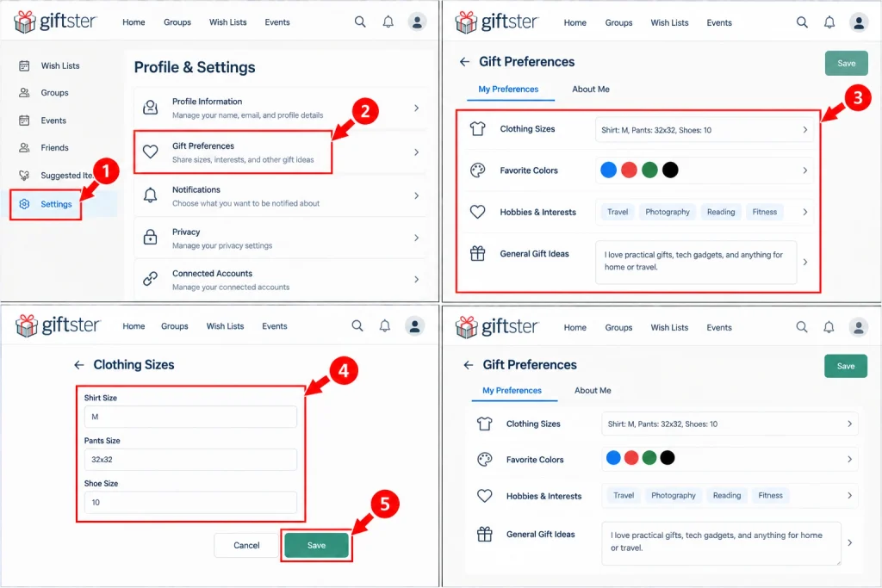Screen dimensions: 882x588
Task: Click the palette icon in the lower Gift Preferences panel
Action: pyautogui.click(x=484, y=459)
